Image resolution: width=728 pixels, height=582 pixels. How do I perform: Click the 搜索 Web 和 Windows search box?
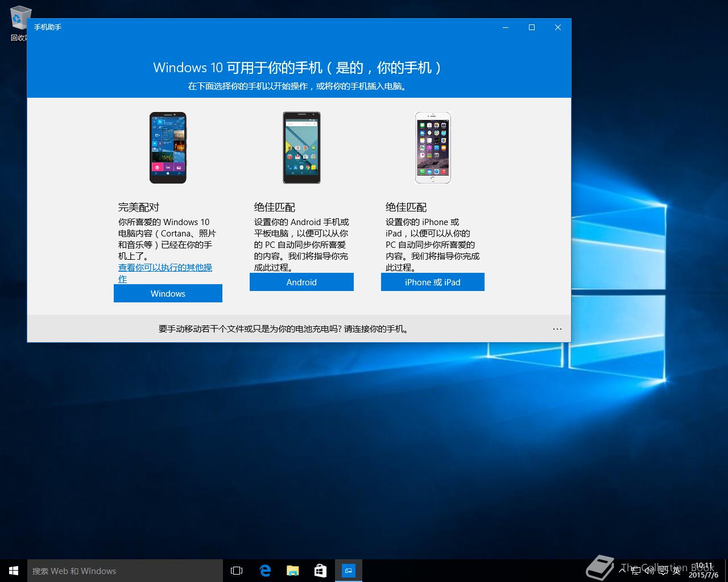(x=125, y=571)
